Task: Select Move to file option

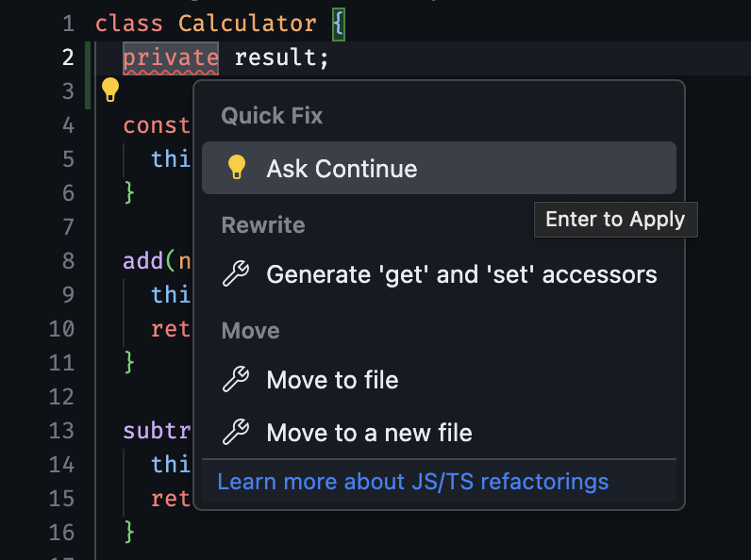Action: (332, 380)
